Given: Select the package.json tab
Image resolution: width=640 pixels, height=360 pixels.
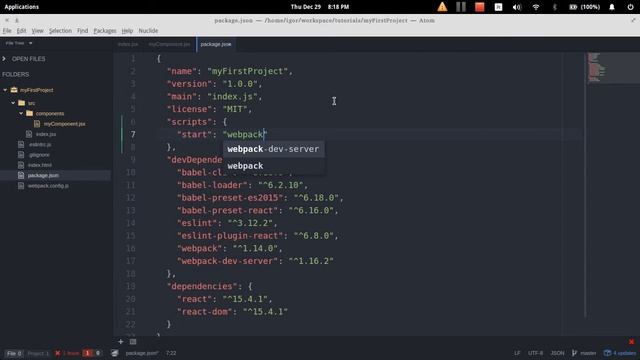Looking at the screenshot, I should pos(216,44).
